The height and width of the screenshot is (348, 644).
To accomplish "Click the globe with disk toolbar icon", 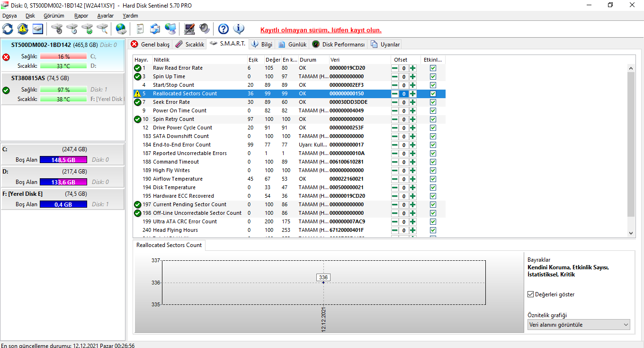I will 121,29.
